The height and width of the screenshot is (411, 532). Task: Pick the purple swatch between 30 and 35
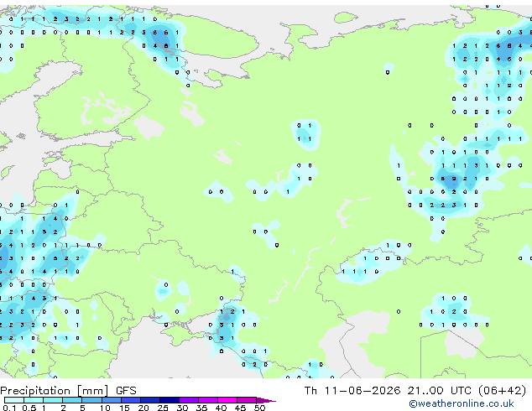[x=189, y=400]
